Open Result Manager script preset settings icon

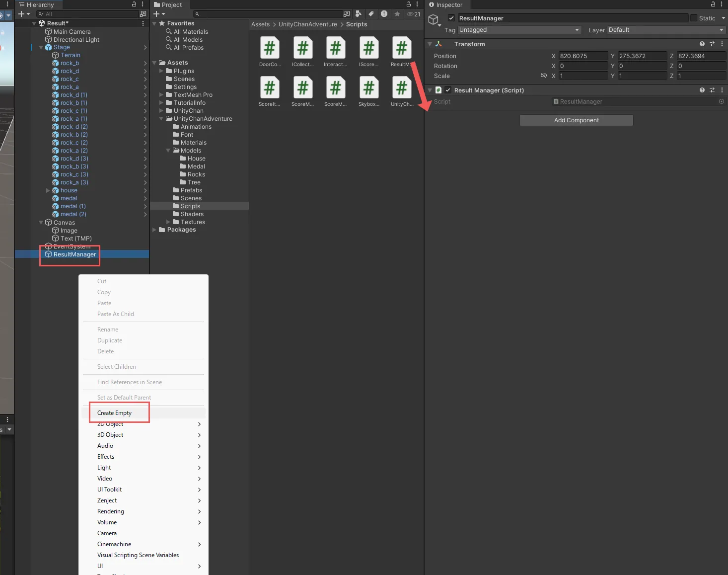[712, 90]
